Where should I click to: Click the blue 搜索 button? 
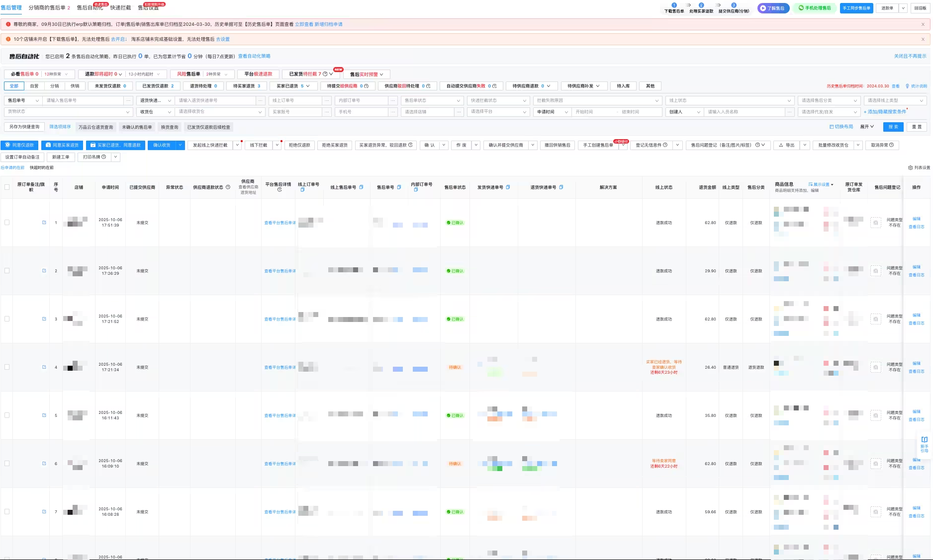click(893, 127)
